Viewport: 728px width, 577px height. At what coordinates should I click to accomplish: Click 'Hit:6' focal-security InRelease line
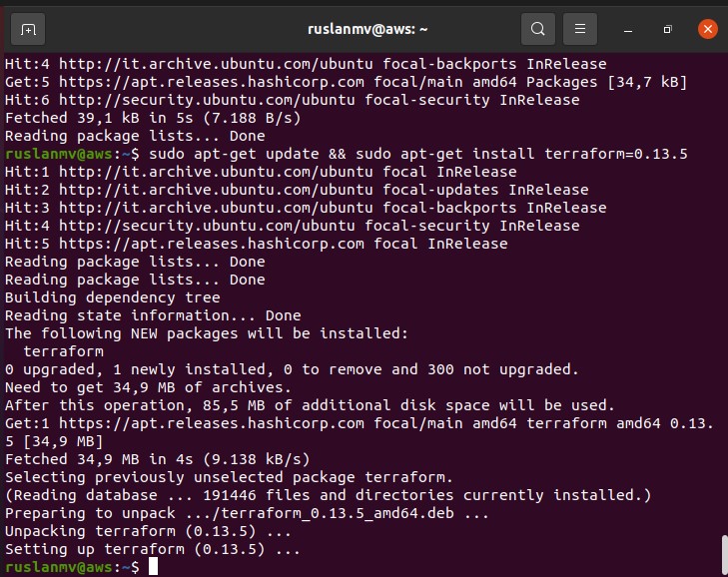pyautogui.click(x=292, y=100)
